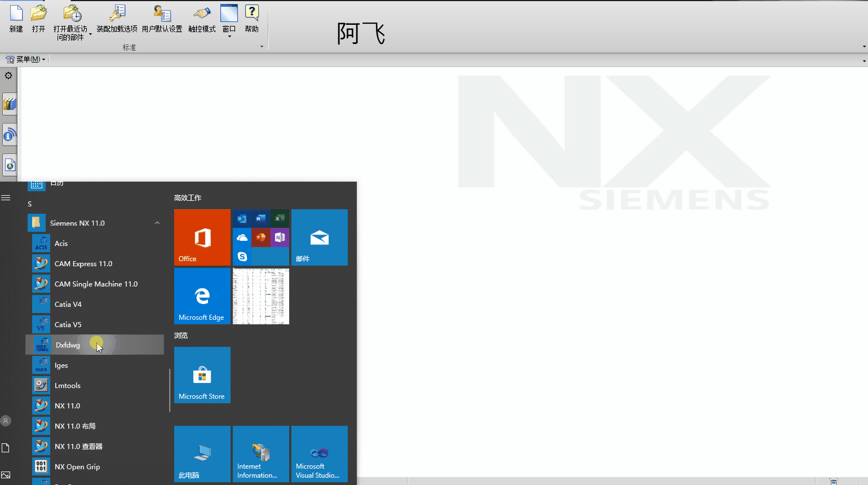
Task: Open the blue info broadcast resource tab
Action: tap(10, 135)
